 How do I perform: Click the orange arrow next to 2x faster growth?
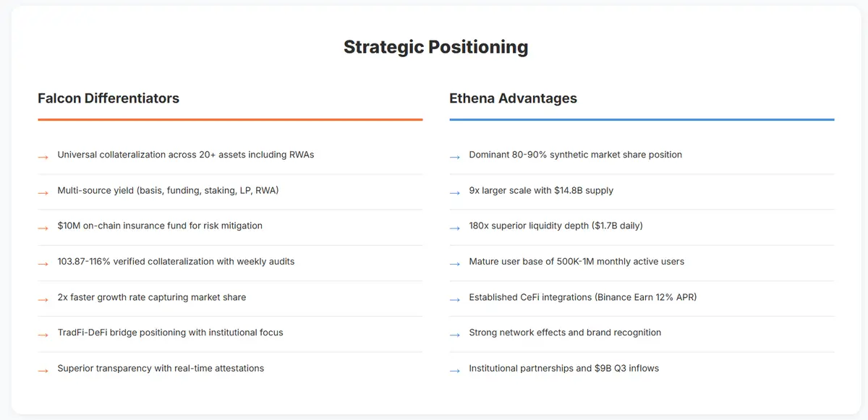pyautogui.click(x=43, y=299)
